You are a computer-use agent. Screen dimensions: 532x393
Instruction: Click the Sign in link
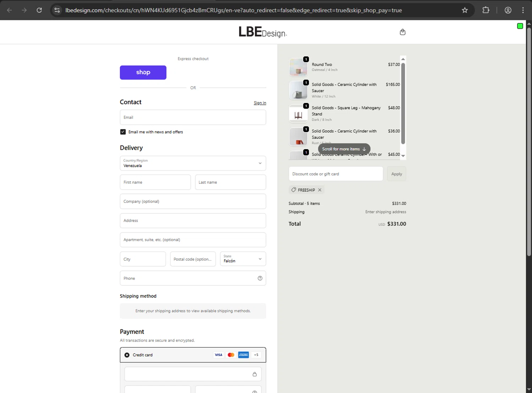point(260,103)
